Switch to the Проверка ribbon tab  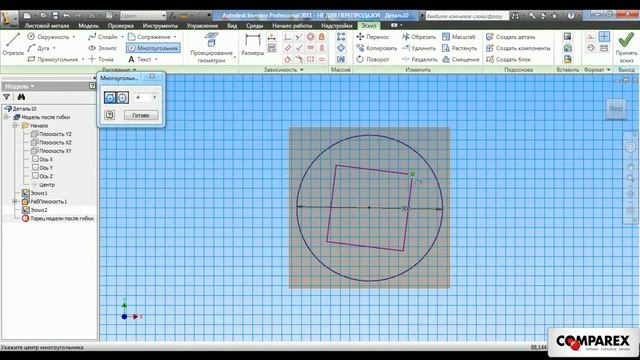click(120, 26)
